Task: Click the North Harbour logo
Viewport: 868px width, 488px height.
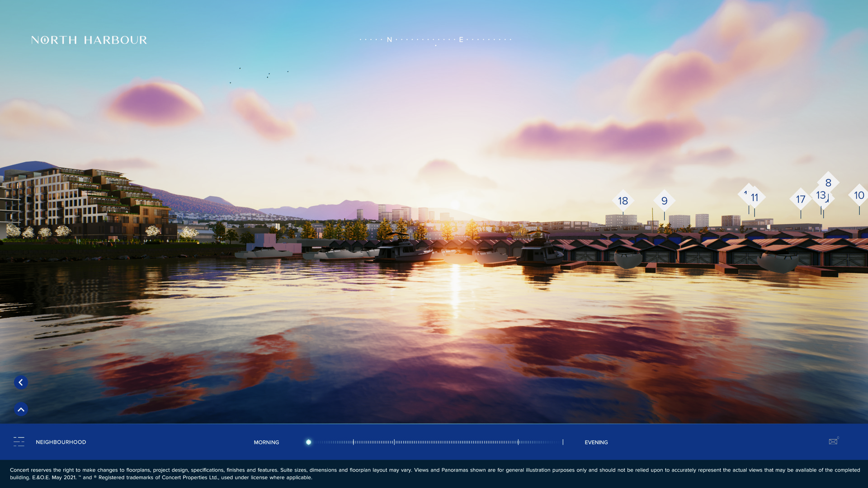Action: (x=89, y=40)
